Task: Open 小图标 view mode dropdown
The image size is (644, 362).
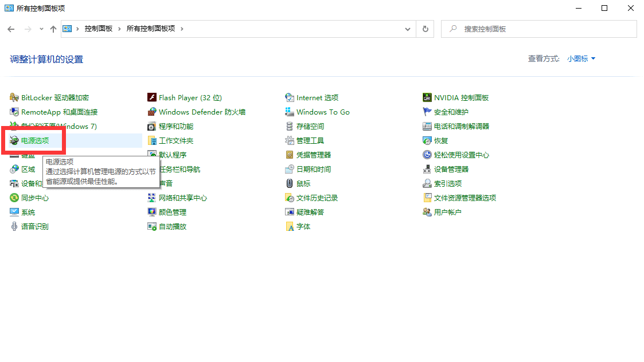Action: pos(581,59)
